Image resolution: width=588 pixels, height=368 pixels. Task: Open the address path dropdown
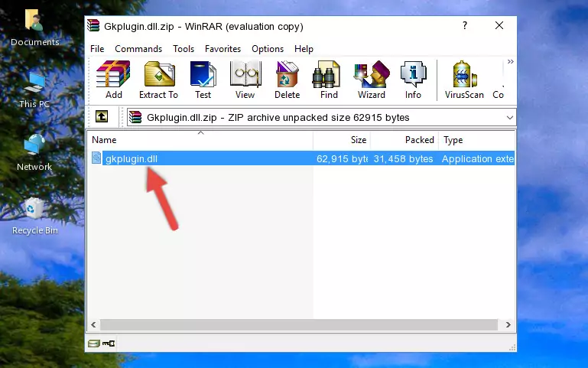pos(509,117)
